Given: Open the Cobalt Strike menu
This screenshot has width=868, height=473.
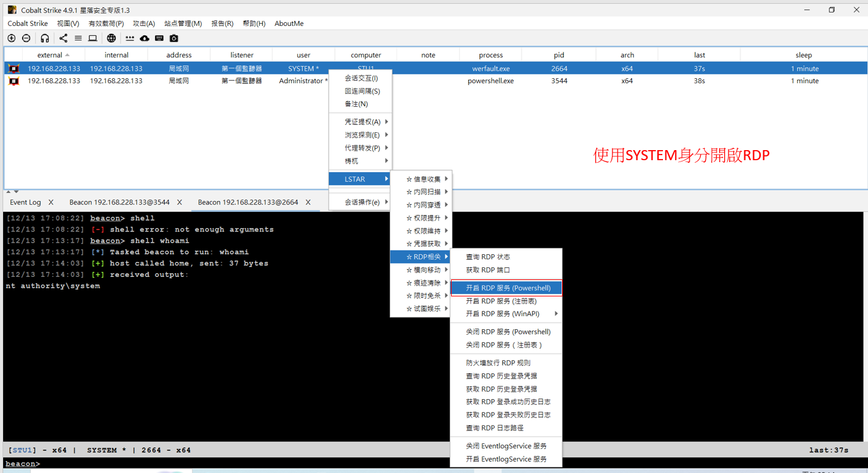Looking at the screenshot, I should pos(28,23).
